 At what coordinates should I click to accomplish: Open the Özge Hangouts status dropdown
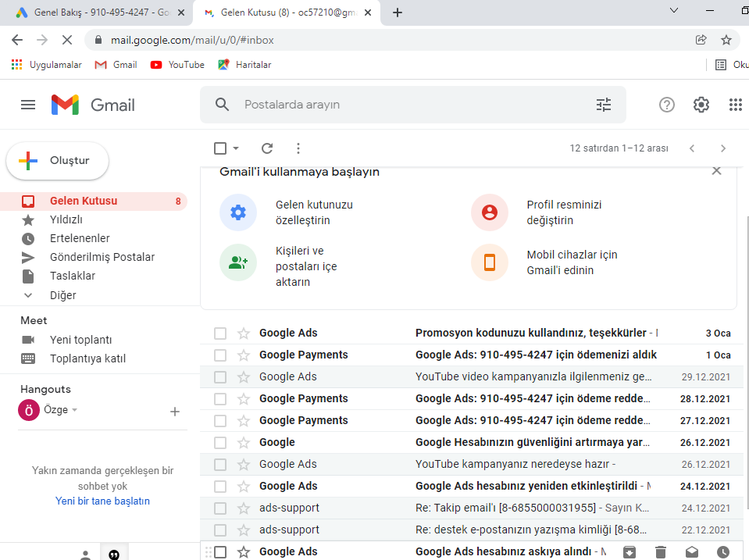(74, 410)
